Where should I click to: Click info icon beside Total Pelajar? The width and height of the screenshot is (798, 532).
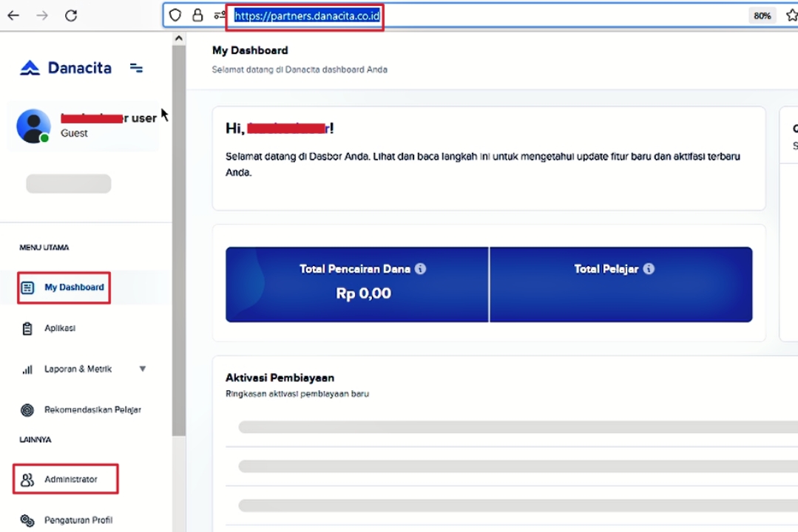[649, 268]
